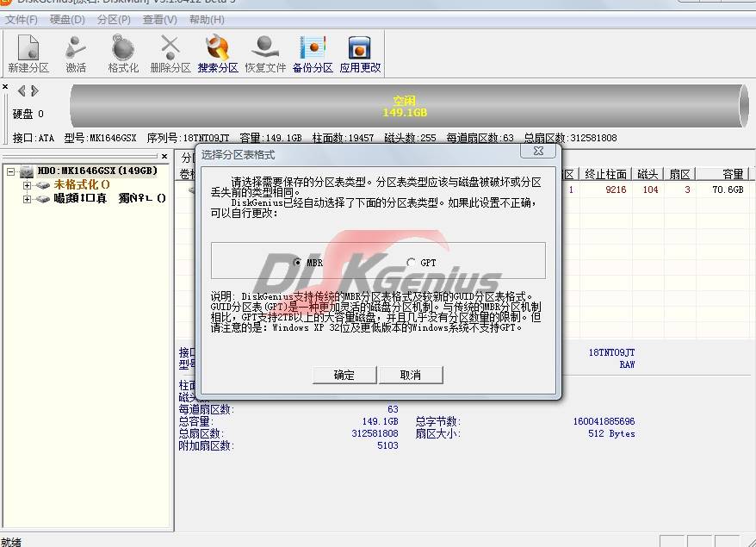The width and height of the screenshot is (756, 547).
Task: Click the 柱面数:19457 label in the disk info line
Action: (343, 138)
